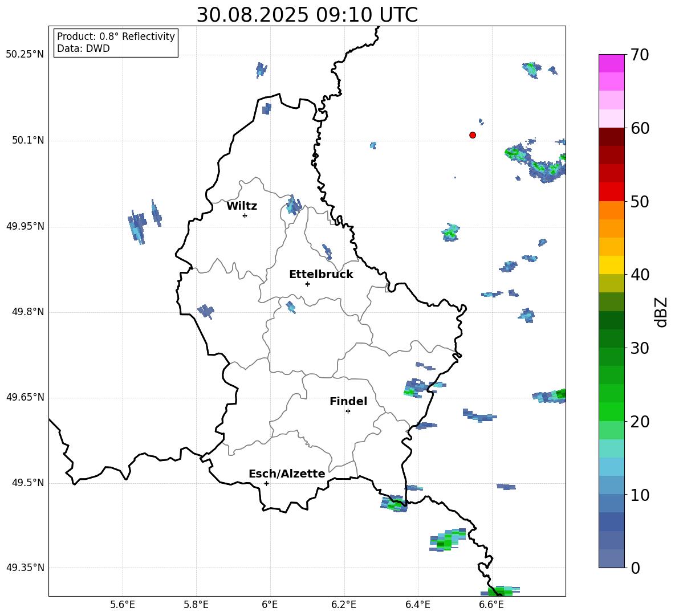
Task: Click the 50.25°N latitude tick label
Action: 25,55
